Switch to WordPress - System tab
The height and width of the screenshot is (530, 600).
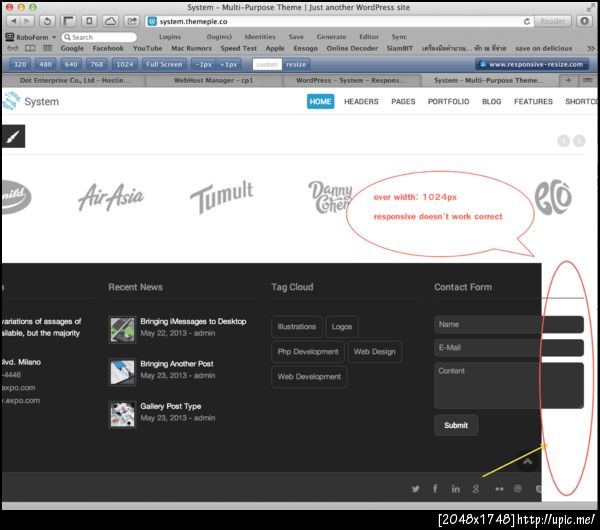point(352,80)
